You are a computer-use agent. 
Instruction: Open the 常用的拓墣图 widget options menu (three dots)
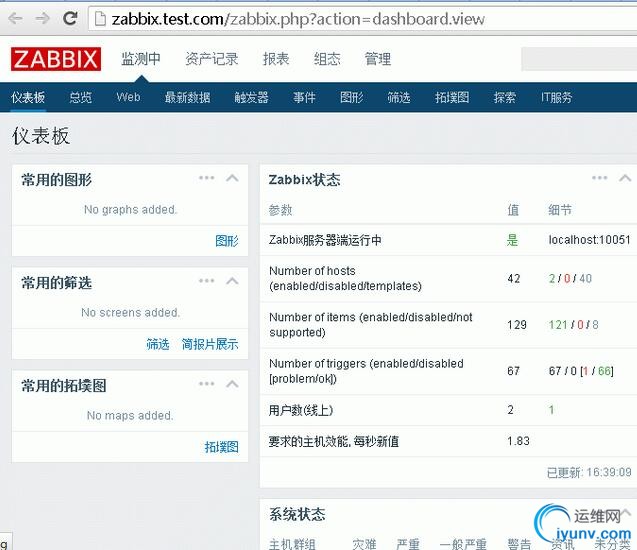[x=206, y=384]
